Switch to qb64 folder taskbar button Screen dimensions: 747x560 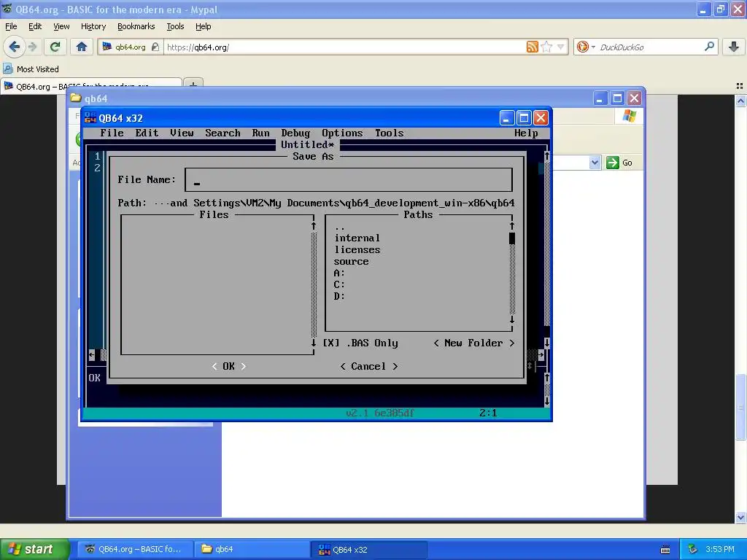(252, 549)
